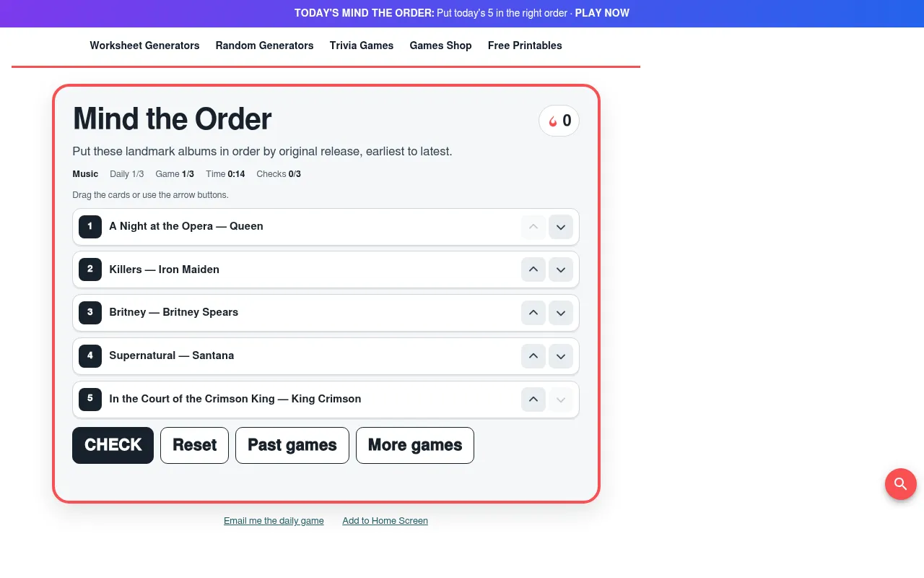Move Britney — Britney Spears down
This screenshot has width=924, height=578.
pos(561,313)
